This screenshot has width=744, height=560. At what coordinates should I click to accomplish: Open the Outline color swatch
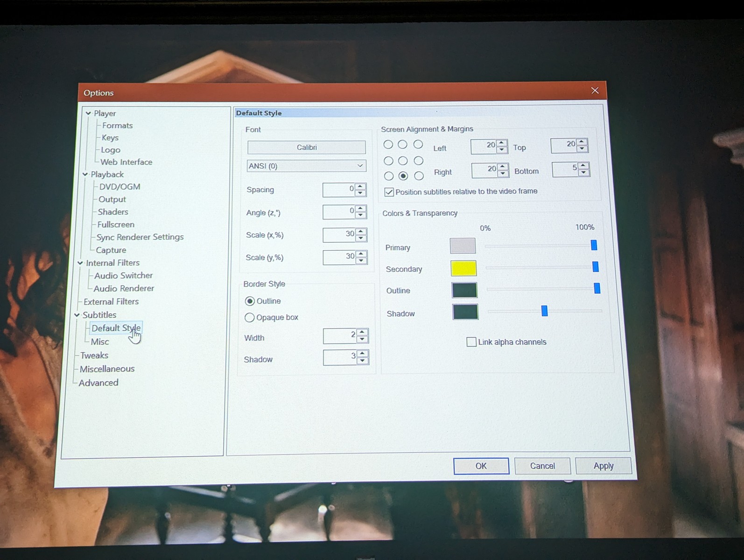click(x=464, y=290)
